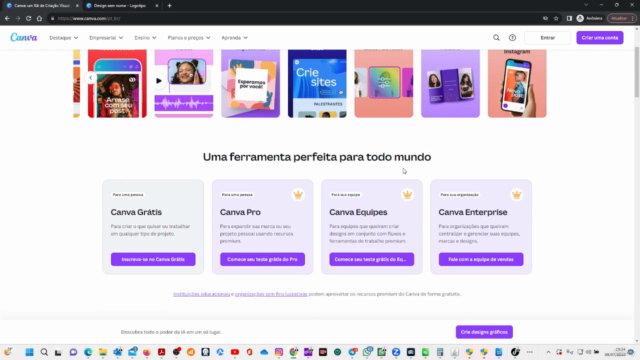Image resolution: width=640 pixels, height=360 pixels.
Task: Click the Canva Equipes crown icon
Action: click(407, 195)
